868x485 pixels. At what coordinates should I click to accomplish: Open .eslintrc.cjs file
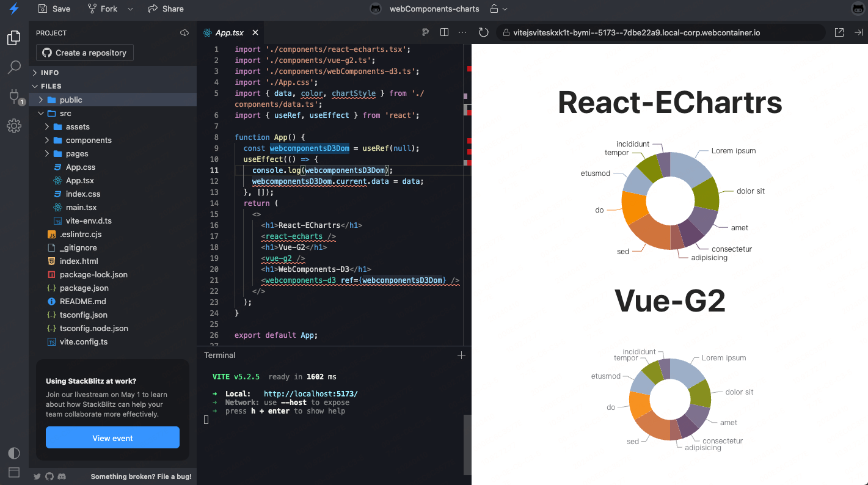tap(112, 234)
